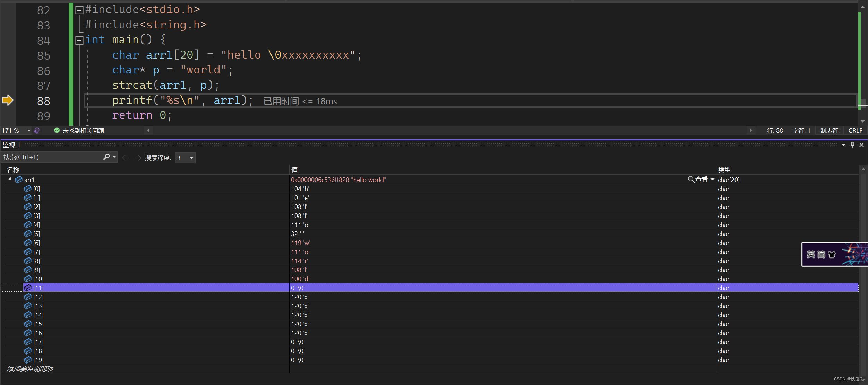Open the view visualizer dropdown for arr1

[x=712, y=180]
